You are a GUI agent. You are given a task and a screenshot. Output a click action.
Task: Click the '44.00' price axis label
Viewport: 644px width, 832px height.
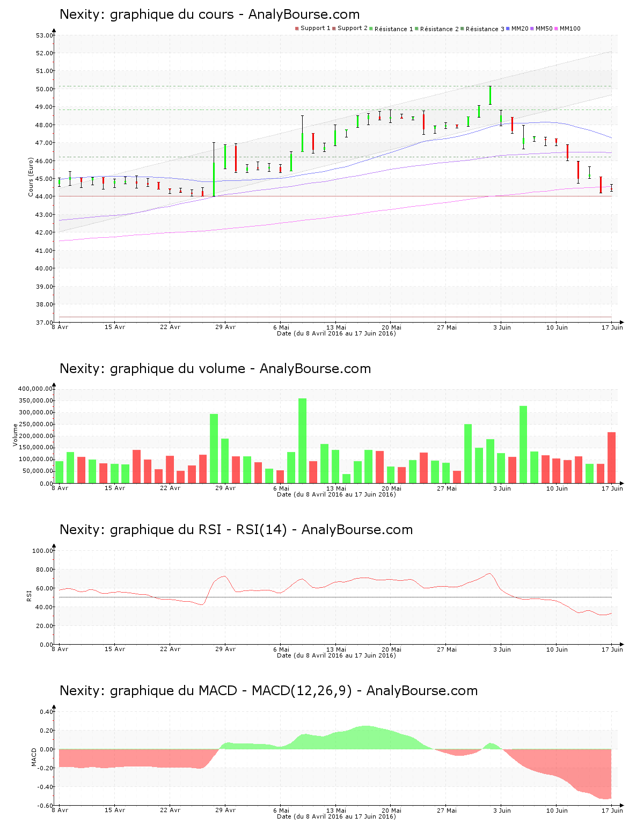(44, 196)
